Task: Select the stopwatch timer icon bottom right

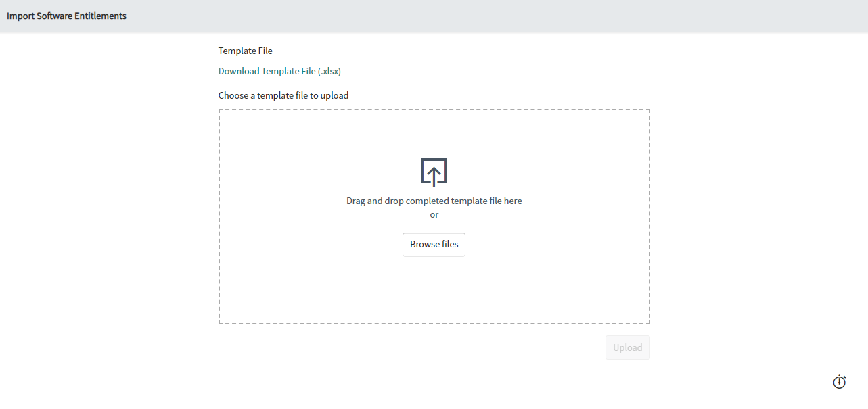Action: coord(839,381)
